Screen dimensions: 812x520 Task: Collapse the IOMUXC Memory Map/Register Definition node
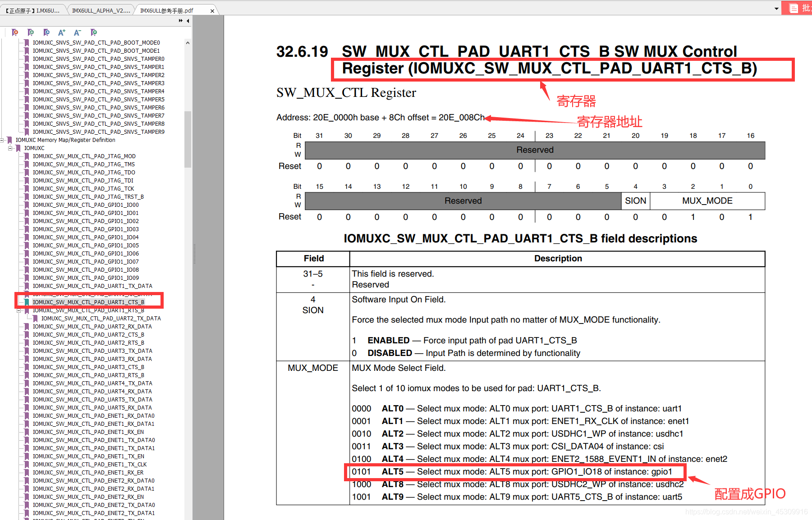(3, 140)
